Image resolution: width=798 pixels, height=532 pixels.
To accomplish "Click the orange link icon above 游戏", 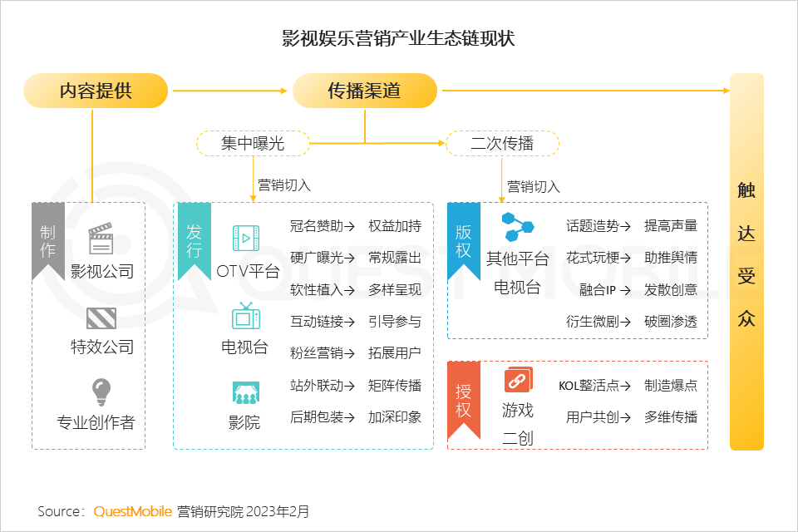I will click(518, 379).
